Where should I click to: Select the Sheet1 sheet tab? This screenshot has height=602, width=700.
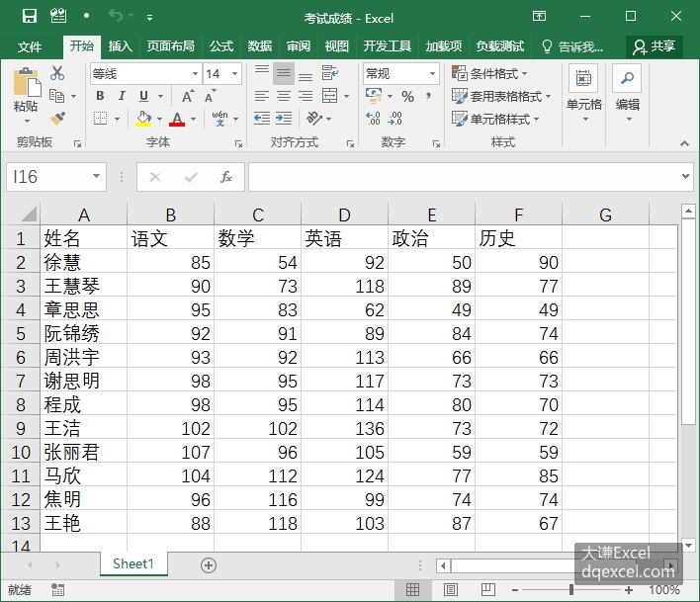133,564
